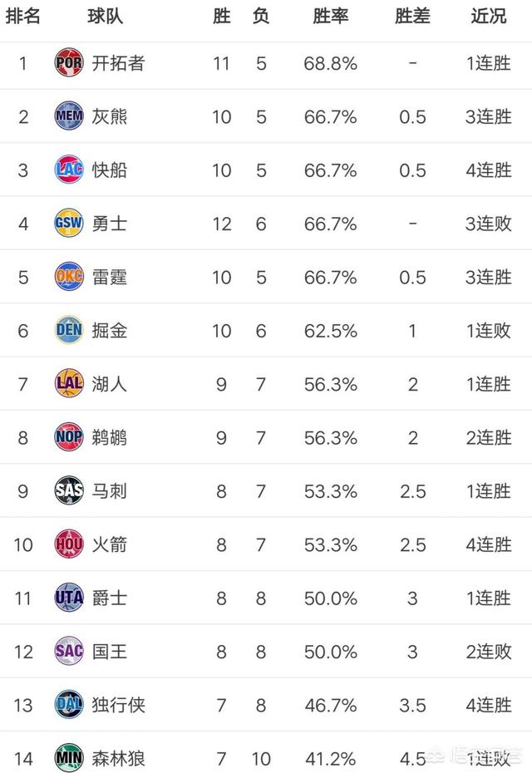Click the Kings SAC team logo
This screenshot has width=532, height=773.
69,651
